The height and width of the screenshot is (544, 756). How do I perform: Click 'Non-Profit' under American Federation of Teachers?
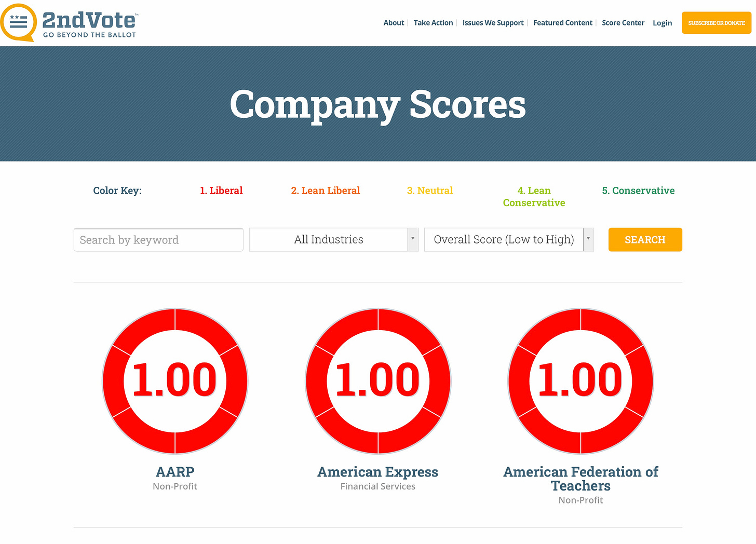pyautogui.click(x=580, y=500)
